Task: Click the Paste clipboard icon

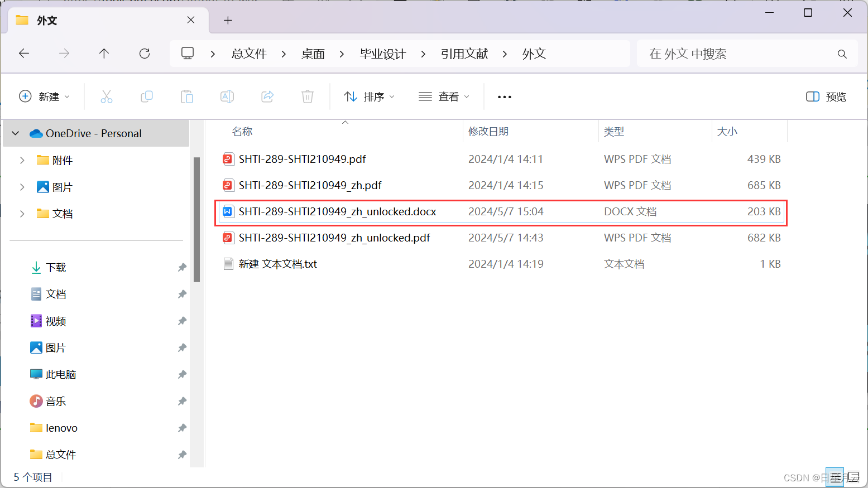Action: coord(187,96)
